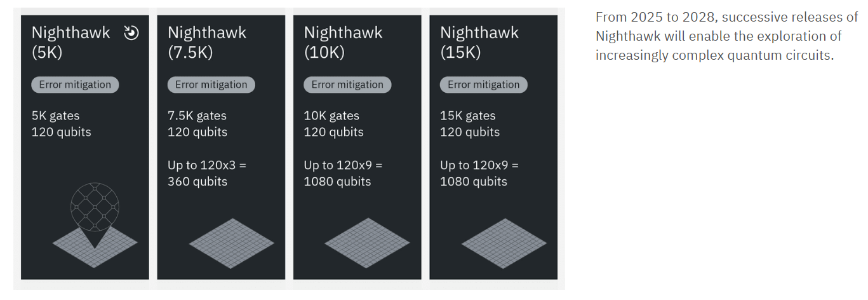This screenshot has height=300, width=868.
Task: Select Error mitigation tag on Nighthawk (15K)
Action: [x=483, y=85]
